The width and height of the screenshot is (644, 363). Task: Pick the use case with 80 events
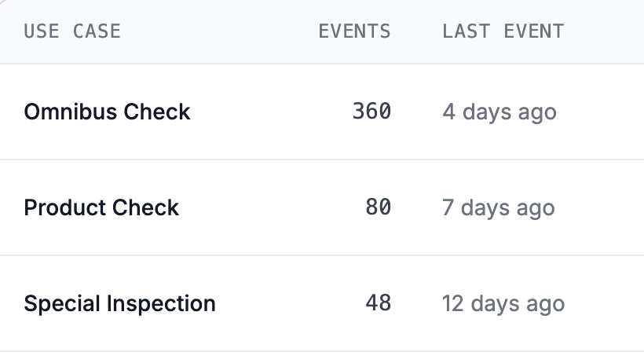(x=101, y=207)
